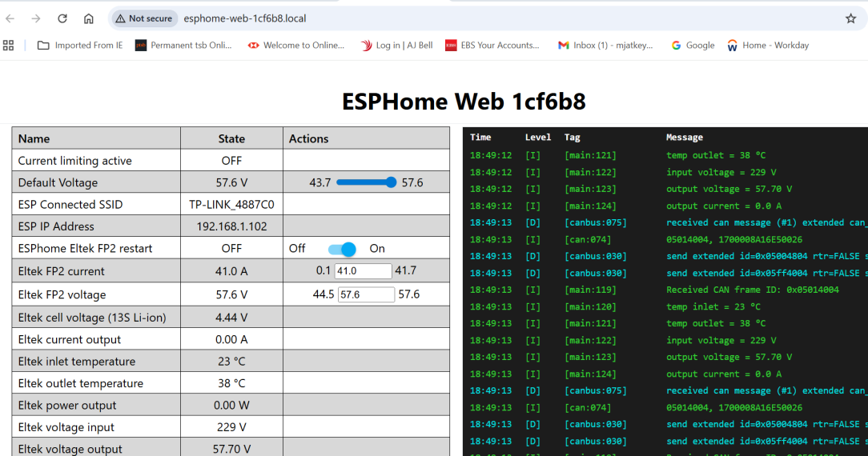Open Gmail Inbox bookmark

pos(605,46)
